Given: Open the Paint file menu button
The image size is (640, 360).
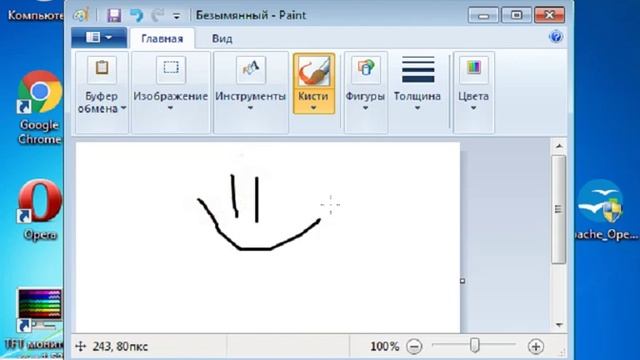Looking at the screenshot, I should [99, 38].
